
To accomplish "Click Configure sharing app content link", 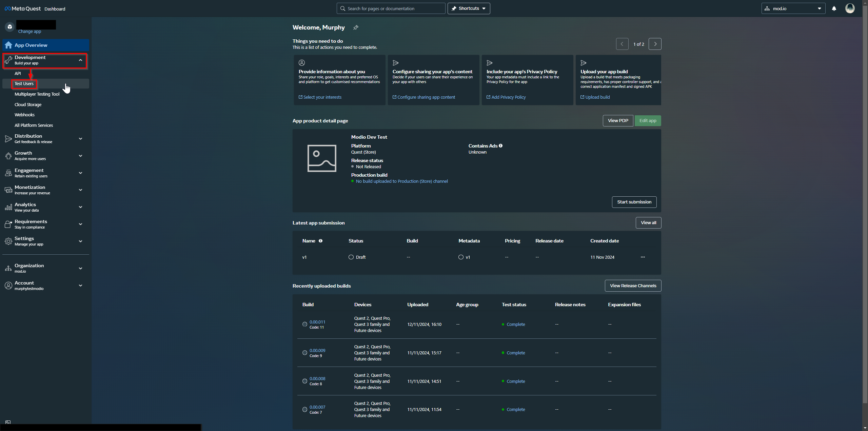I will point(424,97).
